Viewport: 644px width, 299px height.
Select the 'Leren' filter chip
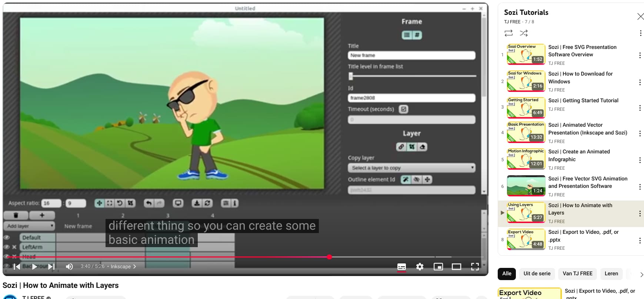[x=611, y=274]
